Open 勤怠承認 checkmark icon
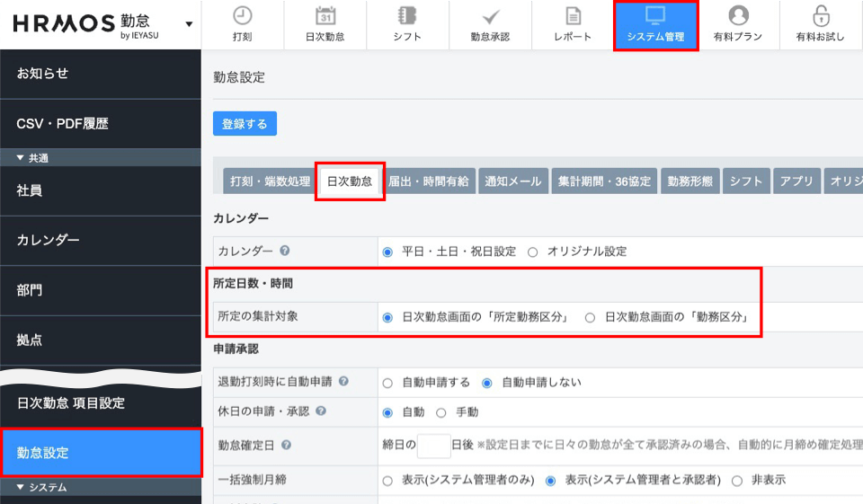 (490, 16)
